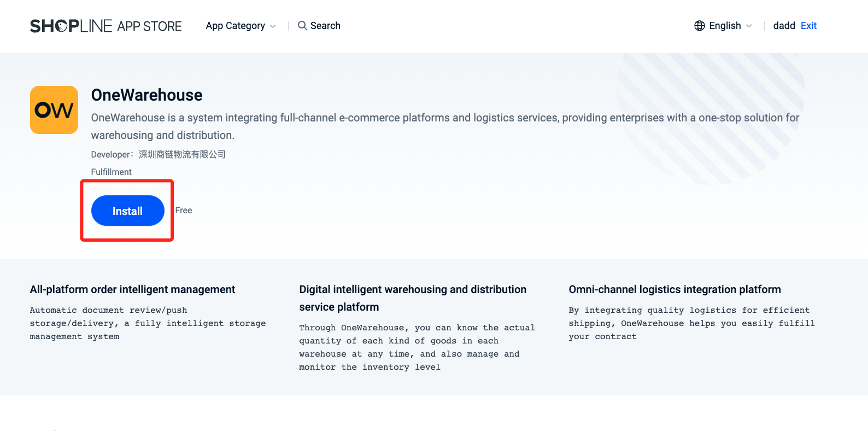The width and height of the screenshot is (868, 431).
Task: Open the English language dropdown arrow
Action: click(749, 26)
